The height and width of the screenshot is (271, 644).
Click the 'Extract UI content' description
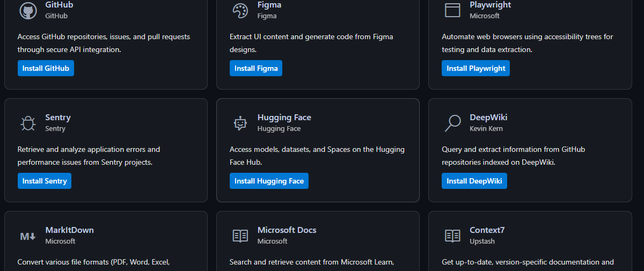[x=311, y=43]
